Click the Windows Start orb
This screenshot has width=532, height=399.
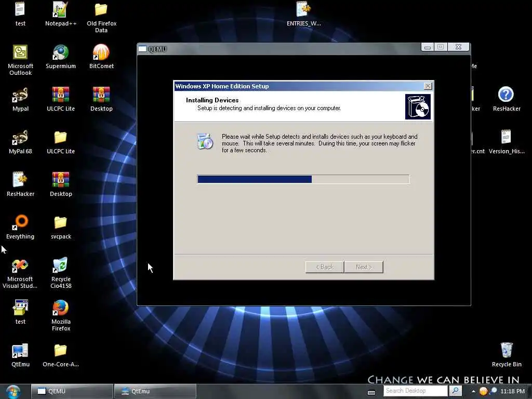pos(13,392)
